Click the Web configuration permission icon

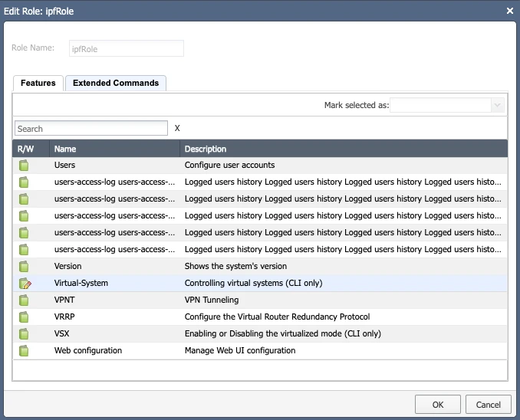(x=25, y=351)
